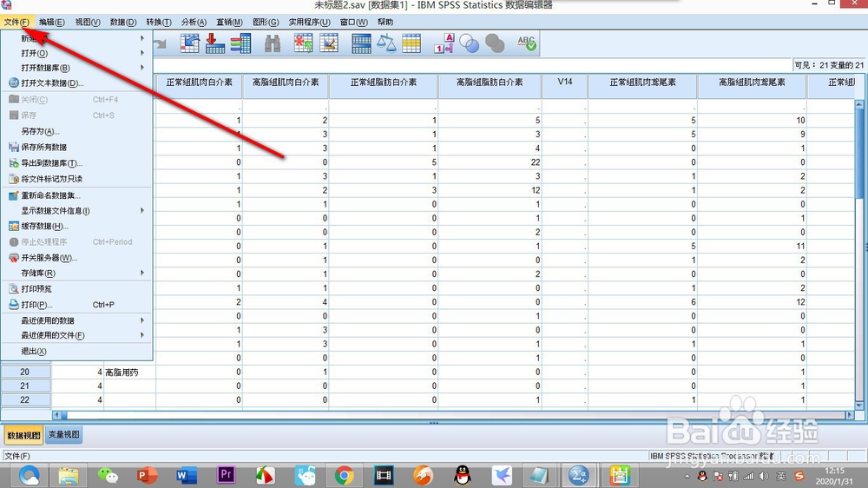Switch to the 数据视图 tab
Image resolution: width=868 pixels, height=488 pixels.
[x=23, y=435]
